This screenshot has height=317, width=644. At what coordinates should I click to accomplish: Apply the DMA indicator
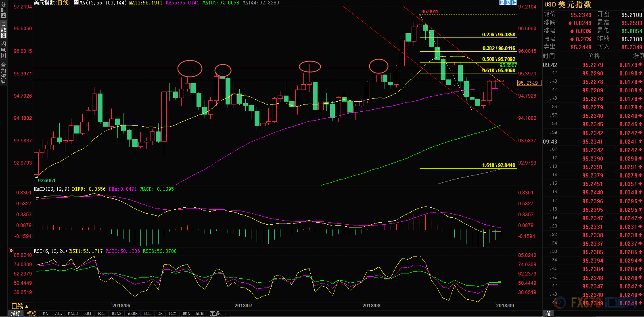click(186, 313)
